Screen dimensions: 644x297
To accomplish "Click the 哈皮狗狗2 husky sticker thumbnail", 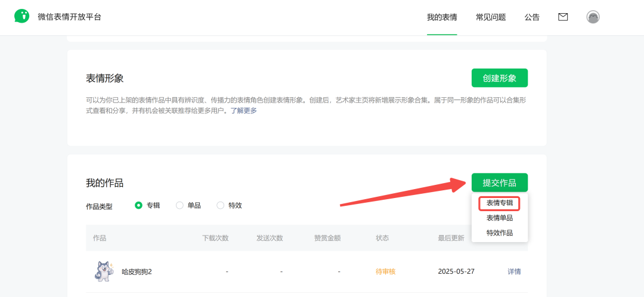I will click(104, 271).
